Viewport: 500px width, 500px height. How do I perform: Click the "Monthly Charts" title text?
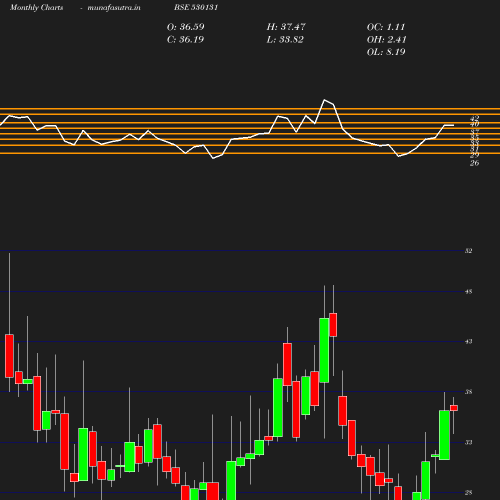pyautogui.click(x=37, y=8)
